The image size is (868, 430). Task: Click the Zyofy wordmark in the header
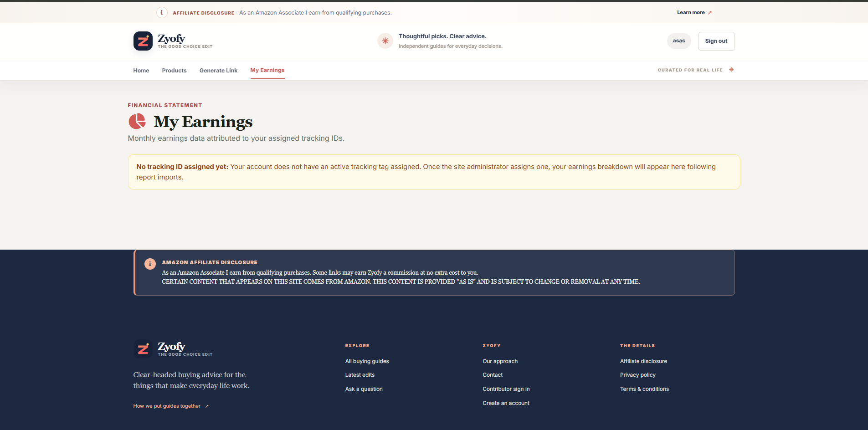pos(171,38)
